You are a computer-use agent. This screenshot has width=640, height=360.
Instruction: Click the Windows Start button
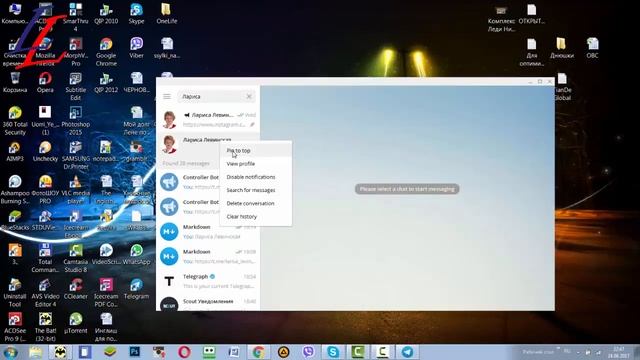(11, 352)
